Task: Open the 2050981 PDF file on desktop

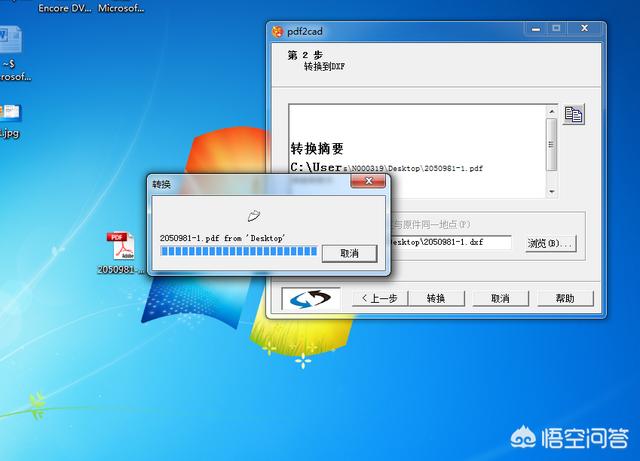Action: (122, 253)
